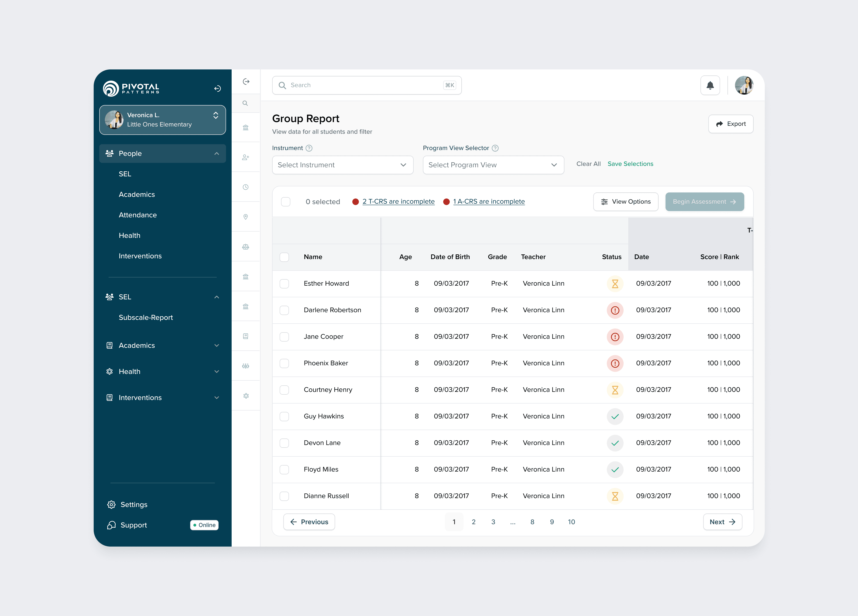Open the Select Instrument dropdown
This screenshot has height=616, width=858.
tap(342, 165)
